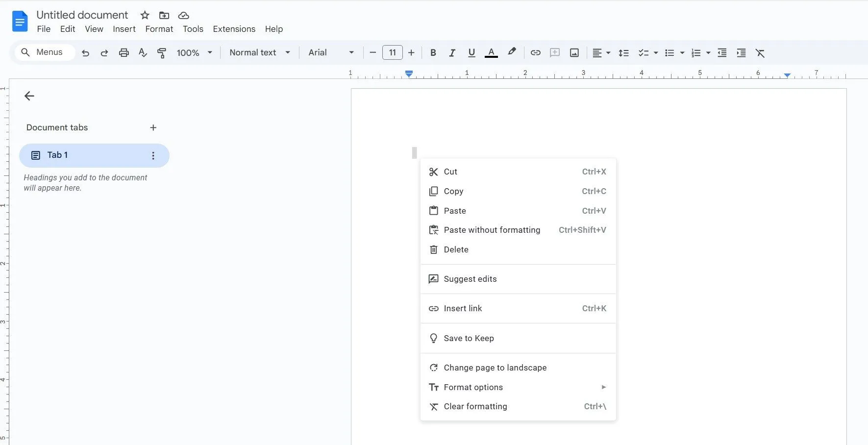Click the add comment icon
Image resolution: width=868 pixels, height=445 pixels.
point(554,52)
